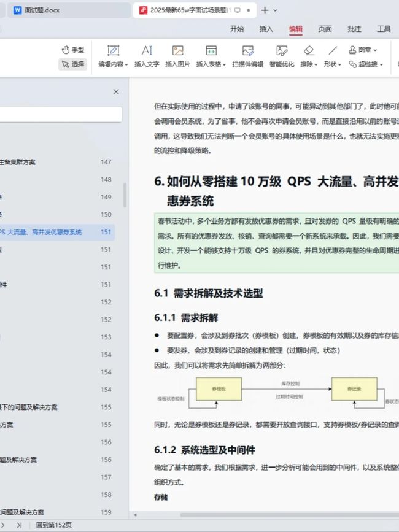Switch to the 插入 (Insert) ribbon tab
This screenshot has width=399, height=532.
[x=266, y=29]
